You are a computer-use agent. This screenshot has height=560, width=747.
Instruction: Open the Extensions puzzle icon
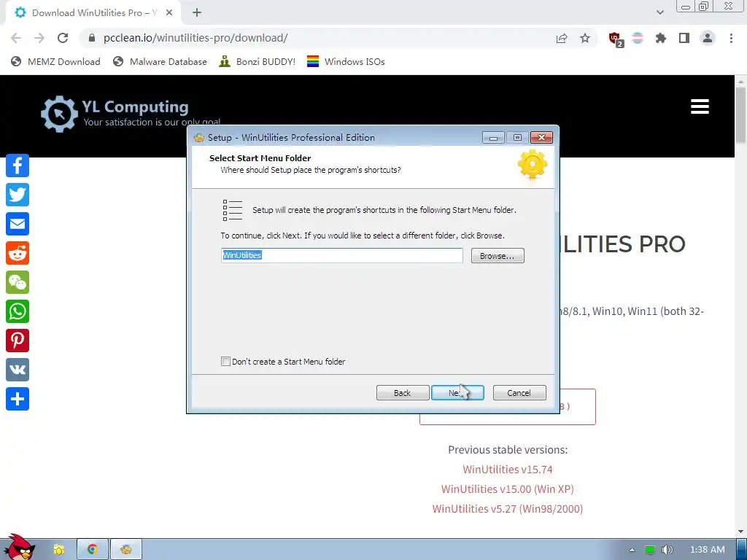661,38
